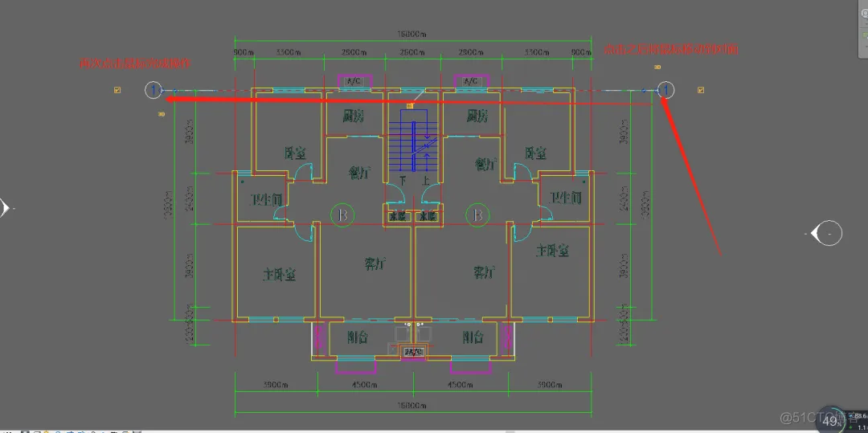
Task: Toggle the 3D extent label under the left grid bubble
Action: click(162, 114)
